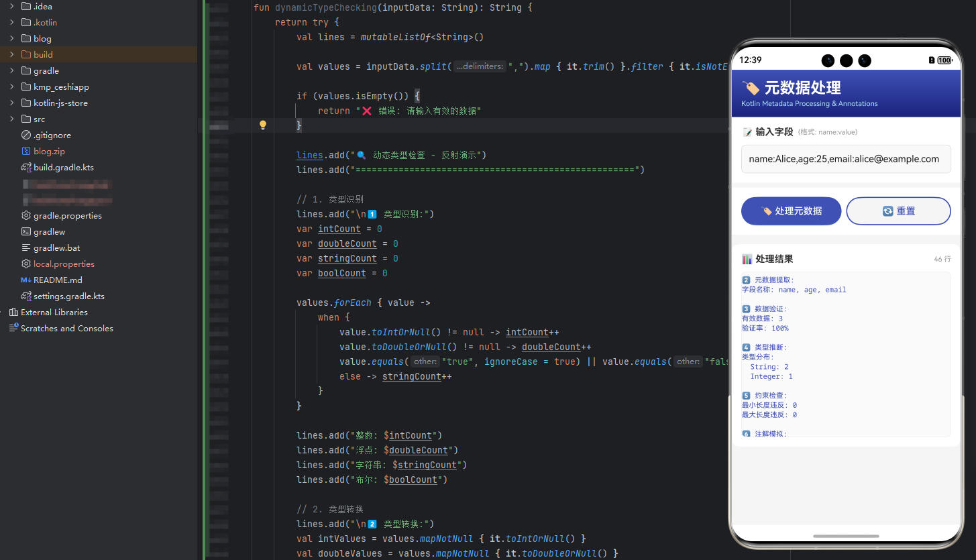976x560 pixels.
Task: Expand the build folder
Action: point(12,54)
